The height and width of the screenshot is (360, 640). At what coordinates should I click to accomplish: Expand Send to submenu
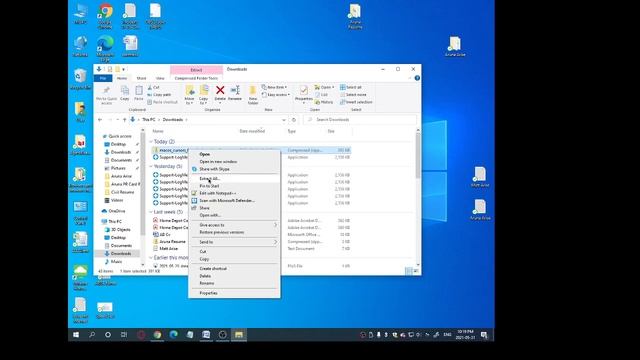[234, 242]
